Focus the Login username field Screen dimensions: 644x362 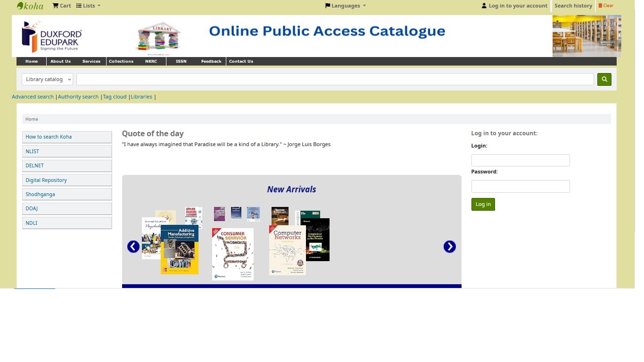520,160
